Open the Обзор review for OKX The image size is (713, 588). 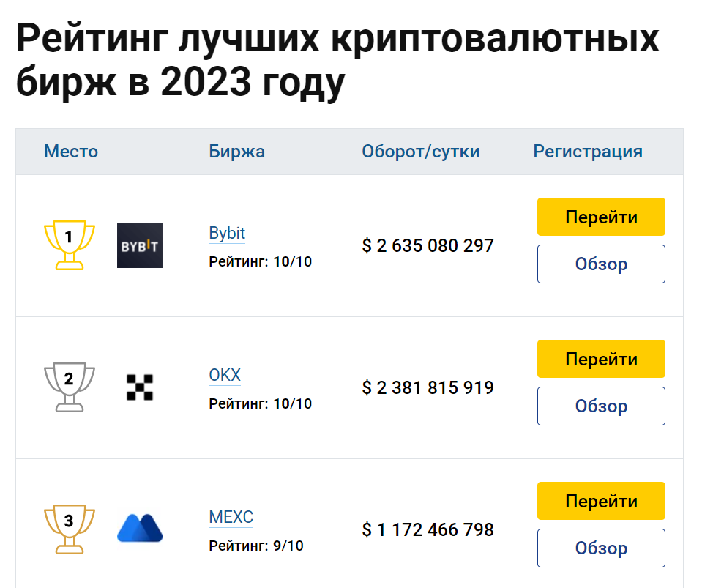coord(601,406)
